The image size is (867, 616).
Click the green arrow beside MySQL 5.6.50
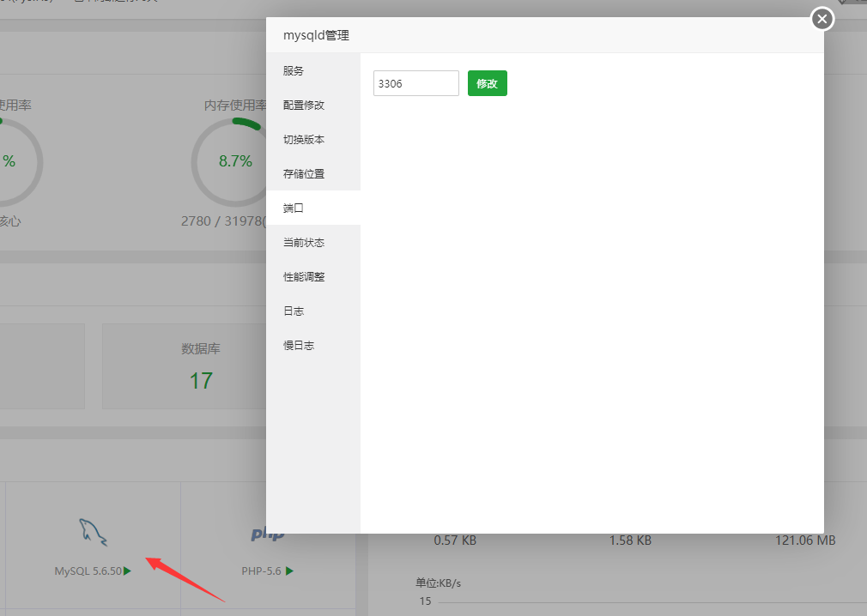[x=128, y=571]
